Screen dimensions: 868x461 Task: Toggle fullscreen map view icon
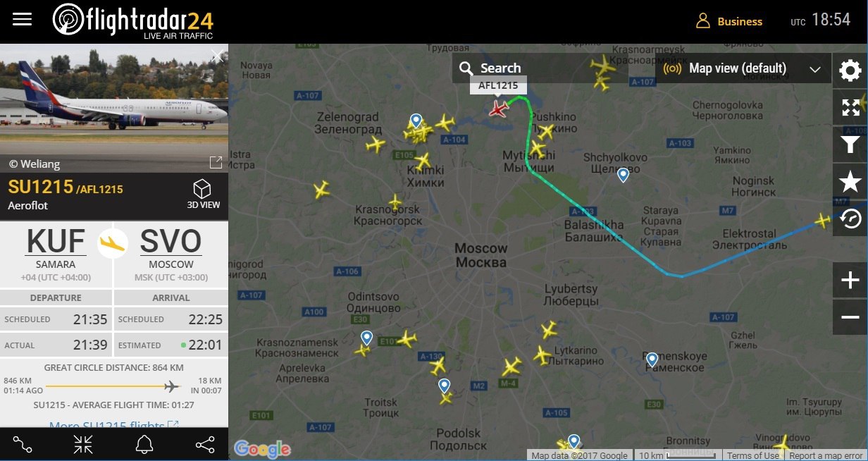coord(850,107)
